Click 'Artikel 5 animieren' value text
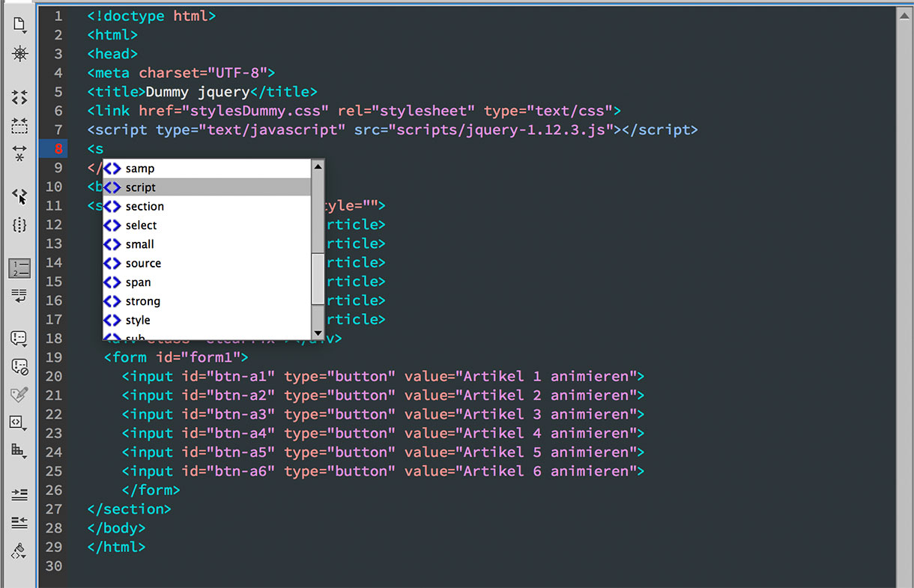The height and width of the screenshot is (588, 914). [546, 452]
